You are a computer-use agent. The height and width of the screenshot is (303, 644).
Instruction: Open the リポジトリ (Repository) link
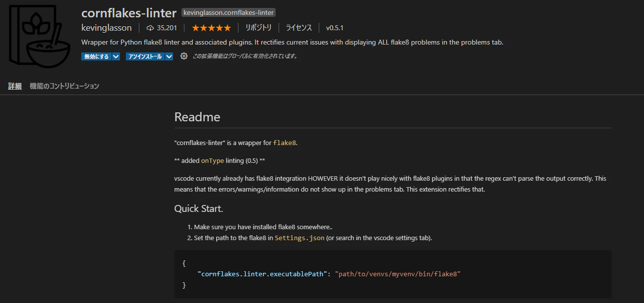coord(258,28)
